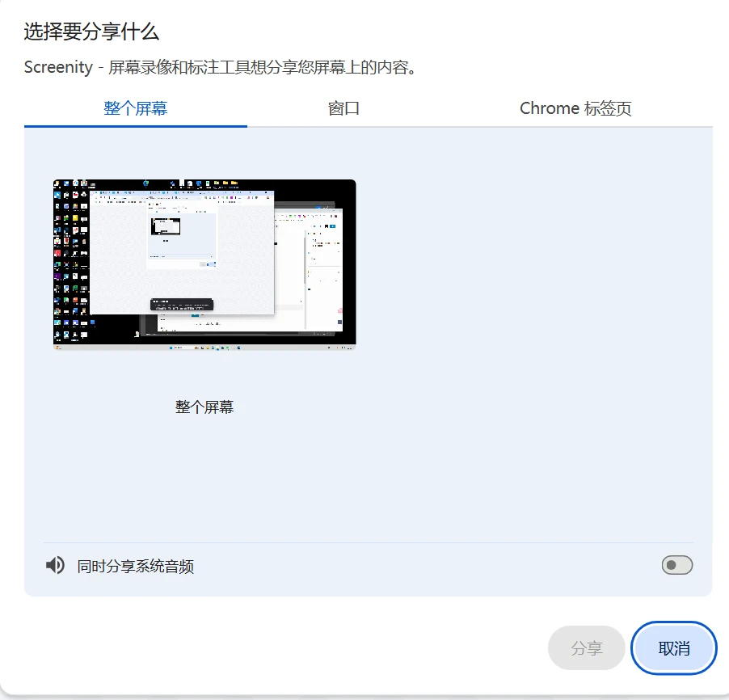Click the 同时分享系统音频 label text
Screen dimensions: 729x700
pos(136,567)
